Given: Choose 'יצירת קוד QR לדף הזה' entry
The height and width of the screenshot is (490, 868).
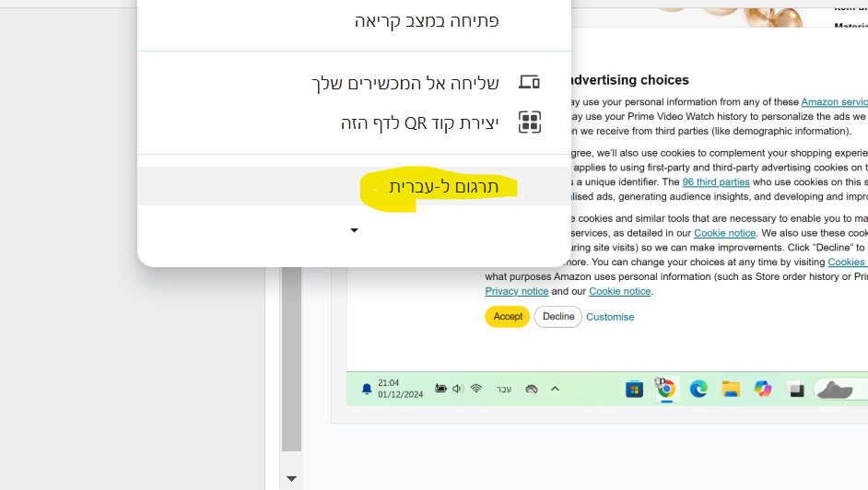Looking at the screenshot, I should coord(354,122).
